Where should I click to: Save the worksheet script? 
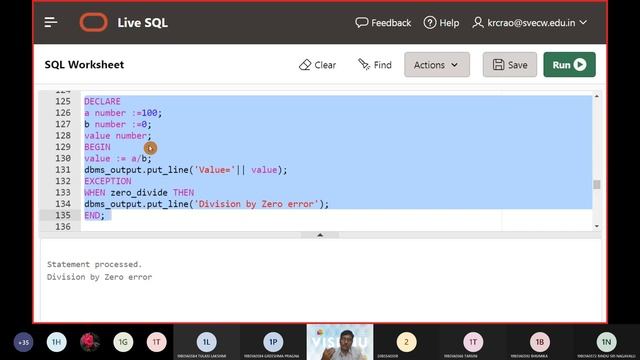(x=509, y=64)
